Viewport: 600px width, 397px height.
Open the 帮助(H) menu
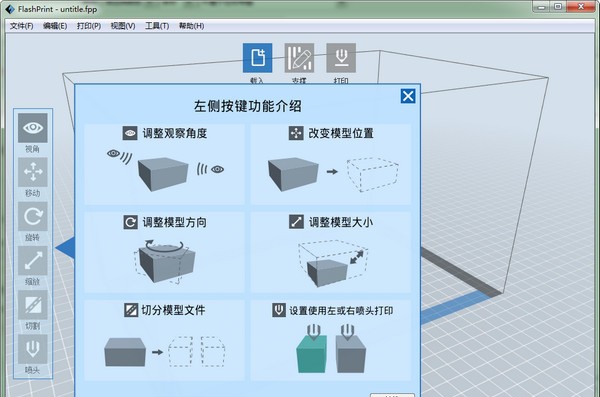191,26
